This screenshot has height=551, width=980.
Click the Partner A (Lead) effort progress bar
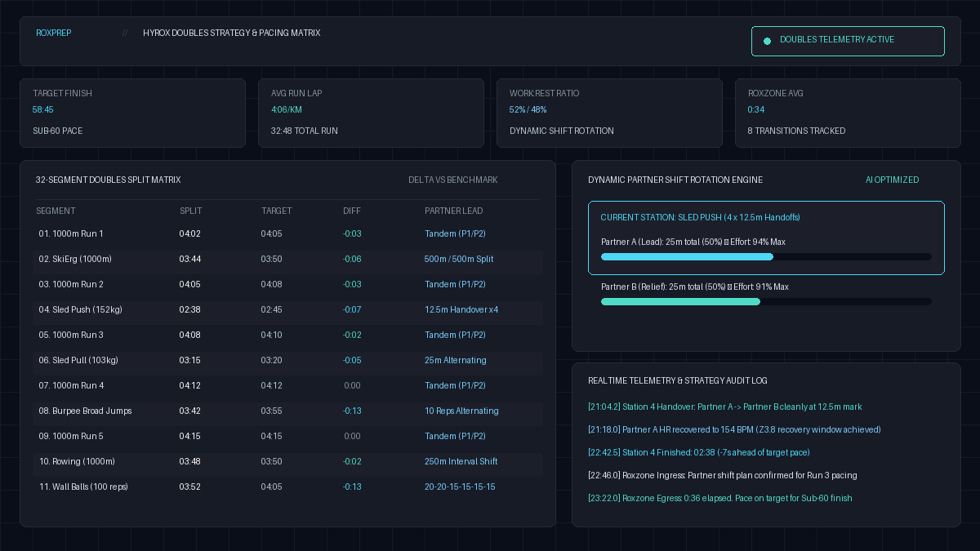[766, 256]
